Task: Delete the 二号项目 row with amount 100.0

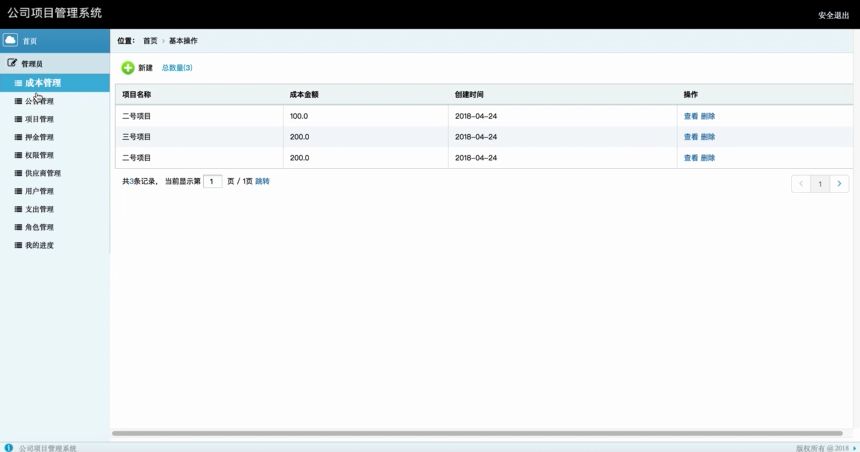Action: 708,116
